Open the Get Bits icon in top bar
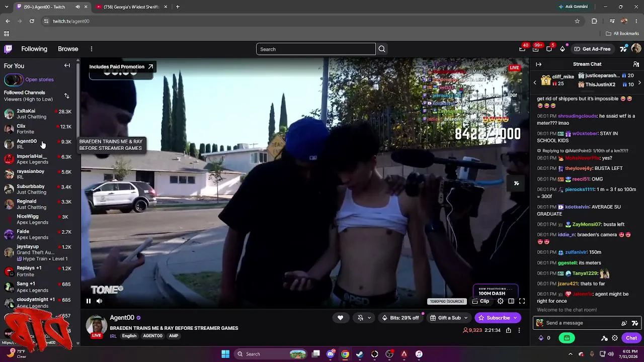This screenshot has height=362, width=644. (562, 49)
